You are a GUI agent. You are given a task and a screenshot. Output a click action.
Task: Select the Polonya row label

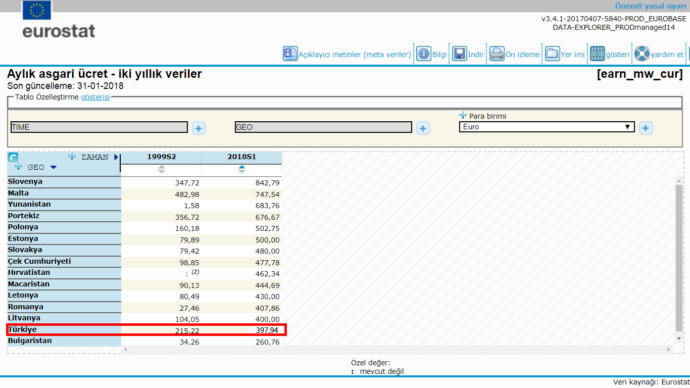[23, 227]
